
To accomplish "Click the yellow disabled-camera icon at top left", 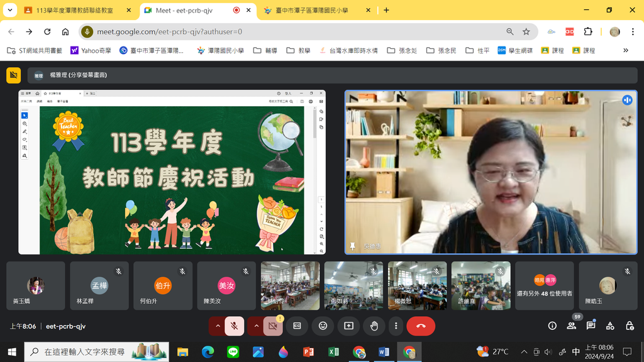I will (x=14, y=75).
